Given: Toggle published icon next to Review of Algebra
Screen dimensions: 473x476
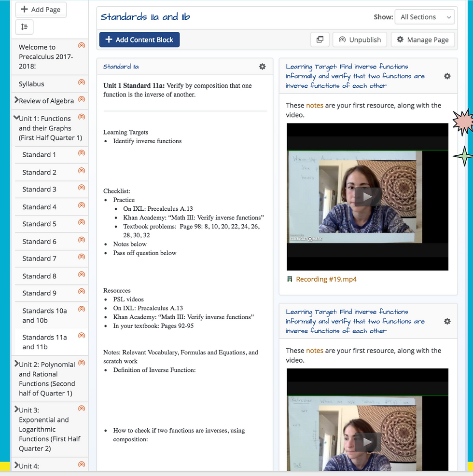Looking at the screenshot, I should click(82, 99).
